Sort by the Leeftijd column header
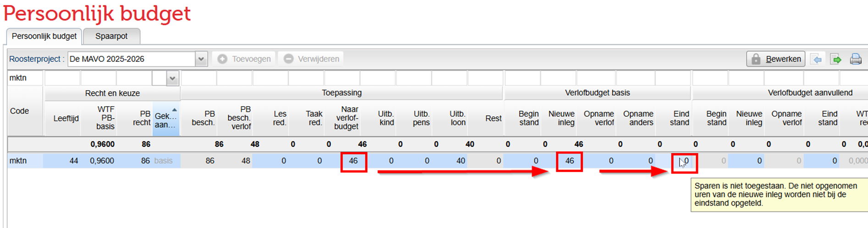This screenshot has width=868, height=228. [66, 118]
